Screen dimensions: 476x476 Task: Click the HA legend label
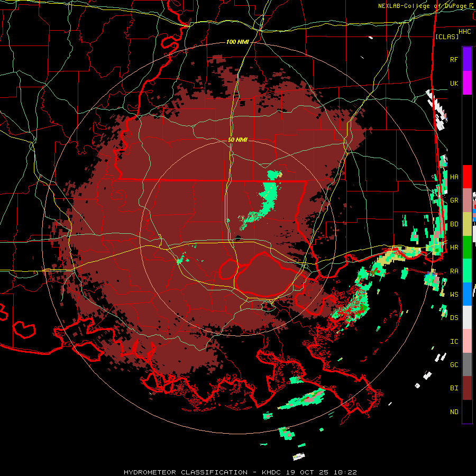click(454, 177)
